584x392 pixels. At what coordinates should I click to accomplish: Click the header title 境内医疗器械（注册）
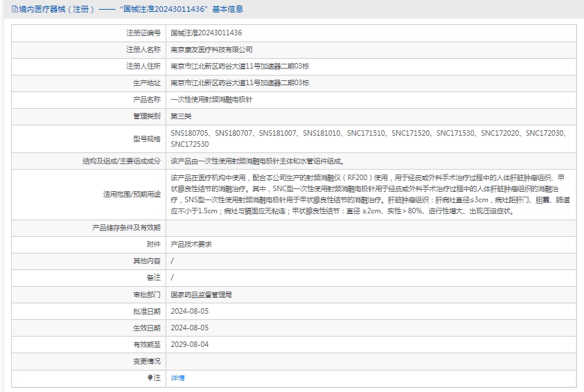point(55,9)
